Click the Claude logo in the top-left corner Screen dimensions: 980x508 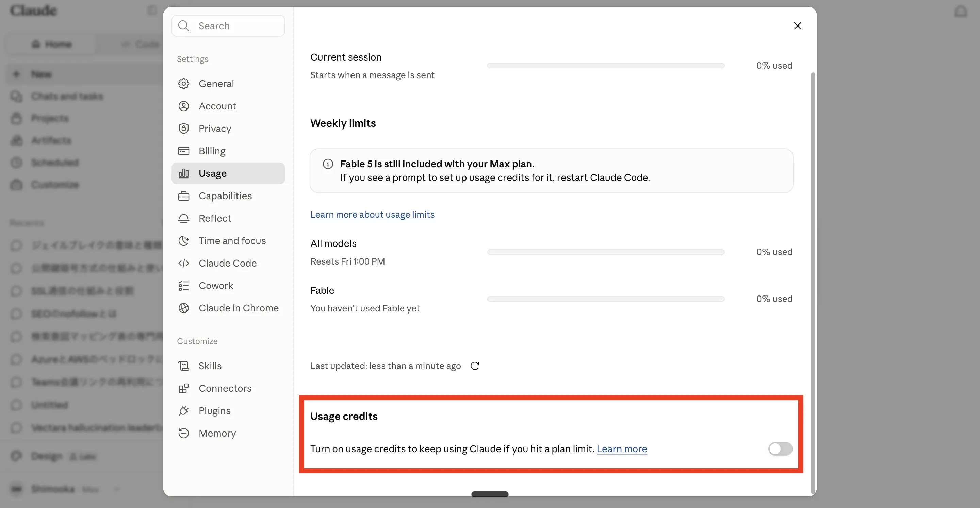(33, 11)
